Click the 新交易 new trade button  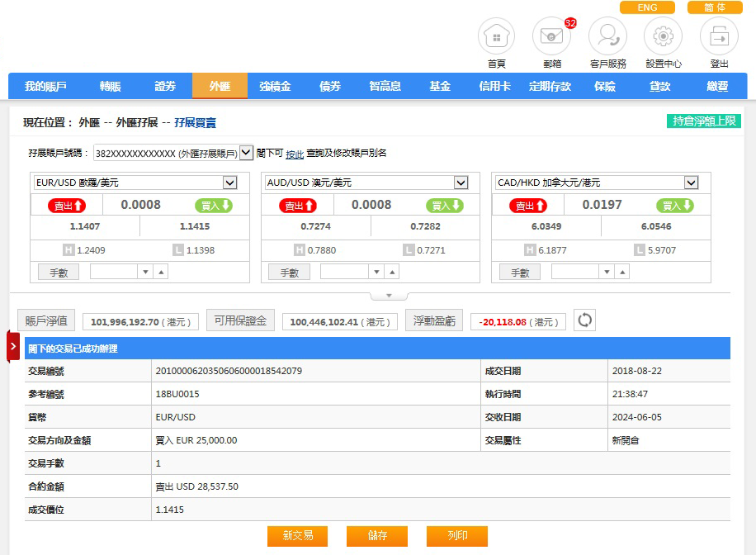click(x=297, y=536)
